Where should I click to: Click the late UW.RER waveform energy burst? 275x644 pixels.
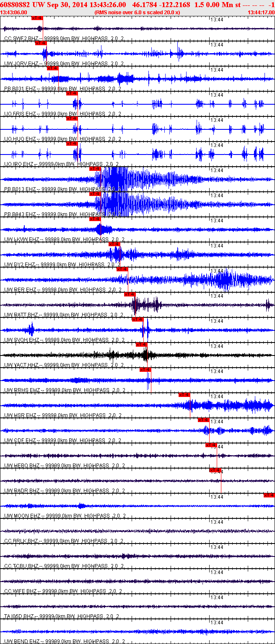pos(226,280)
